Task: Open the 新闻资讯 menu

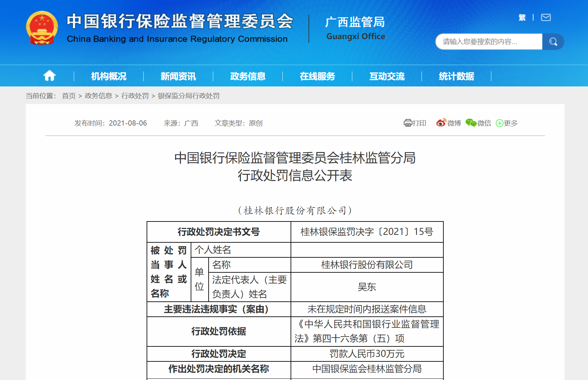Action: 178,76
